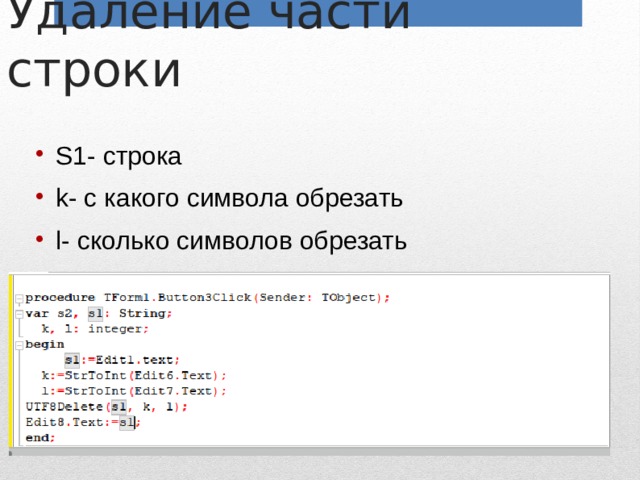Screen dimensions: 640x480
Task: Click "s2" in the var declaration
Action: [x=65, y=313]
